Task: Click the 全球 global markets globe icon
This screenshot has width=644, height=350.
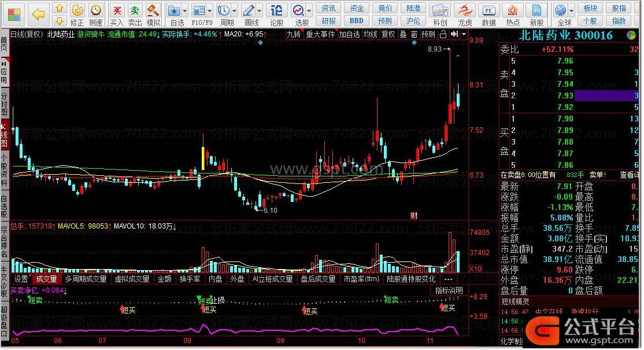Action: tap(560, 10)
